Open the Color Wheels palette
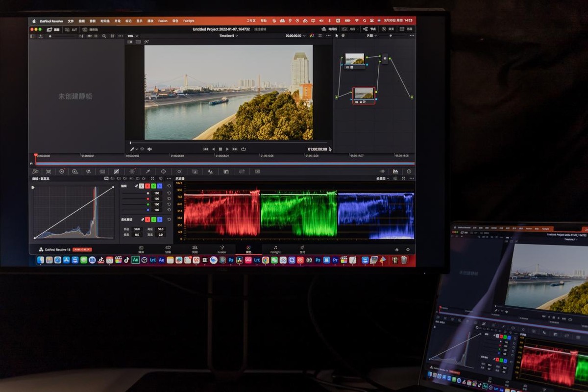 pos(62,171)
